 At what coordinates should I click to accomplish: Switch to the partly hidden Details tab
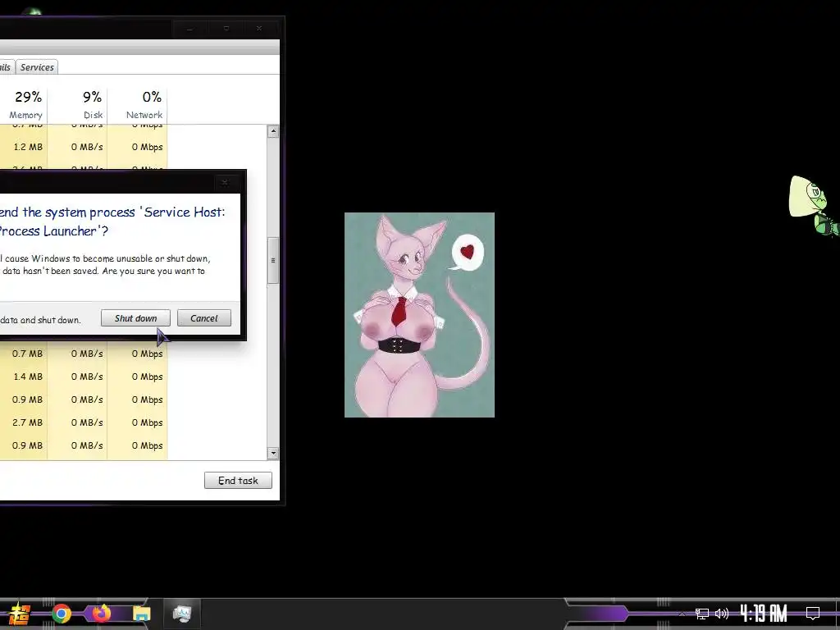(x=6, y=67)
